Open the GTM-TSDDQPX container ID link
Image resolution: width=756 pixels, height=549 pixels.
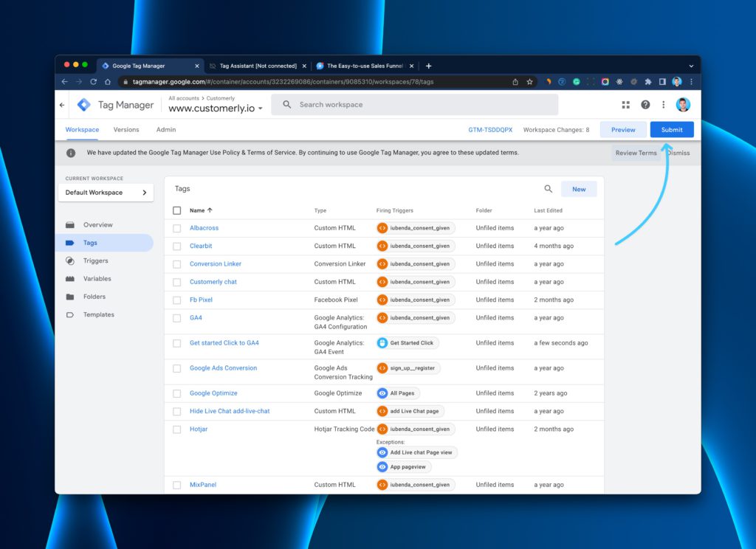pos(490,130)
